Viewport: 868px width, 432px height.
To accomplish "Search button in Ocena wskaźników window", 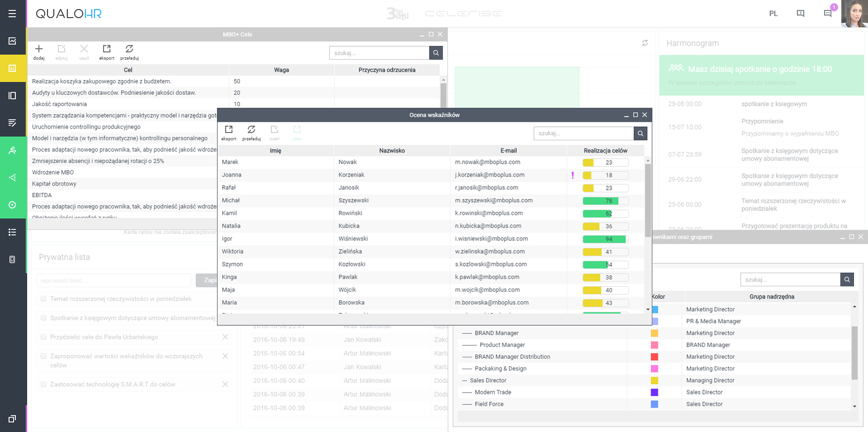I will pos(640,133).
